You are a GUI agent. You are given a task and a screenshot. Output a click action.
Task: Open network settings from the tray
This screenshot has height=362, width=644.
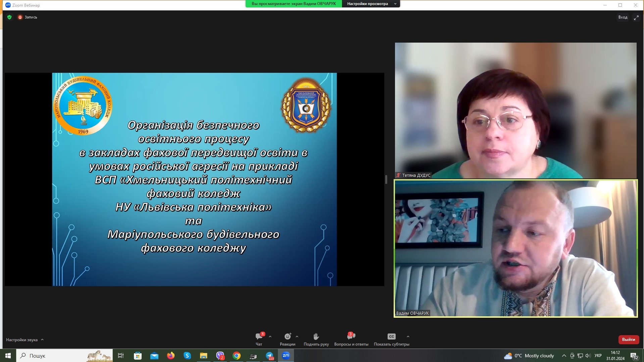580,356
